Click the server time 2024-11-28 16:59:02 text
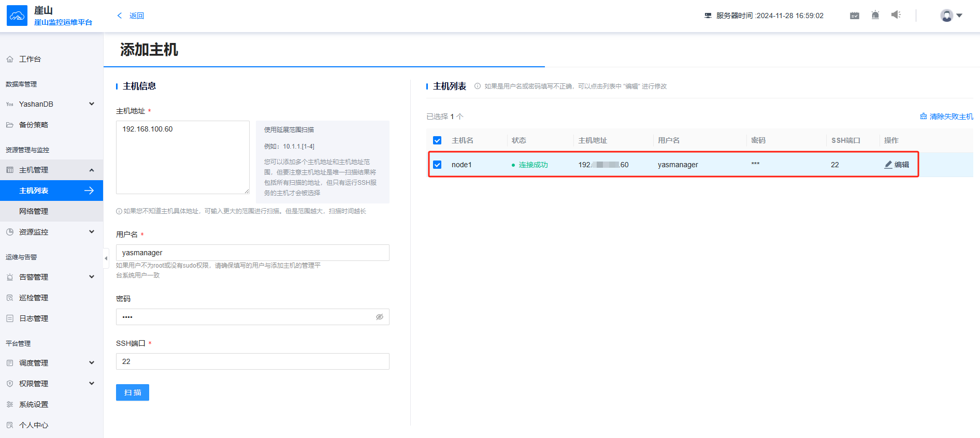The height and width of the screenshot is (438, 980). 790,16
